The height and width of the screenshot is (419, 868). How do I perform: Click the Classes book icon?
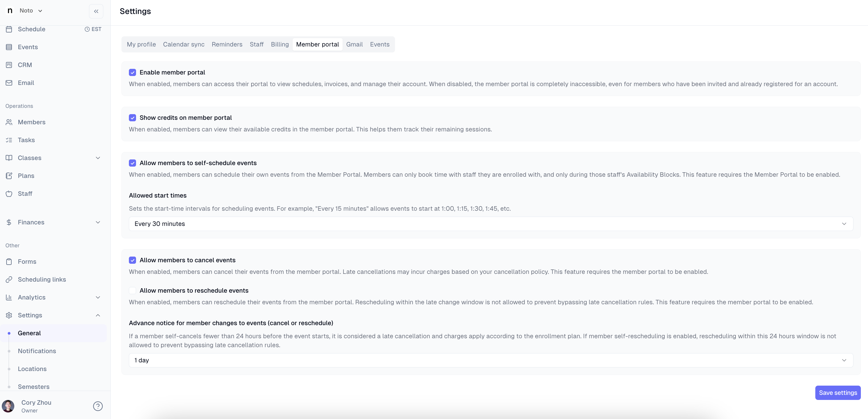coord(9,158)
